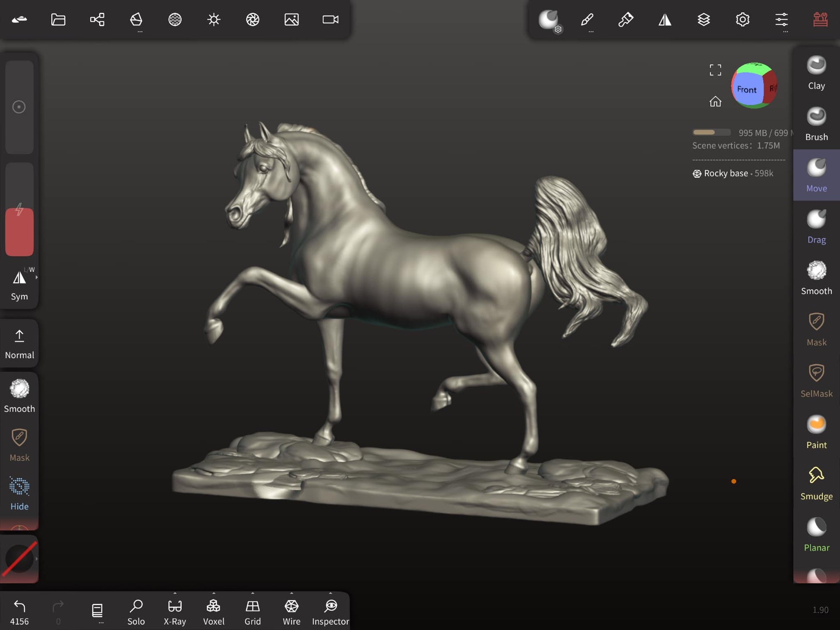Open the camera settings icon
This screenshot has width=840, height=630.
330,19
